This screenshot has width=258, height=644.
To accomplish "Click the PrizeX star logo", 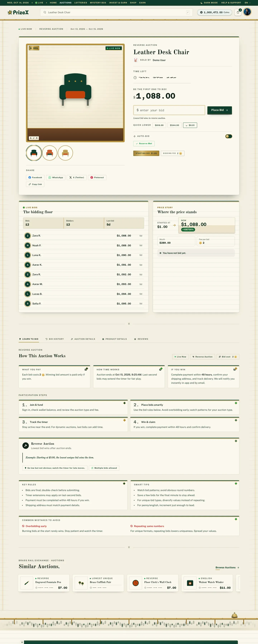I will coord(18,12).
